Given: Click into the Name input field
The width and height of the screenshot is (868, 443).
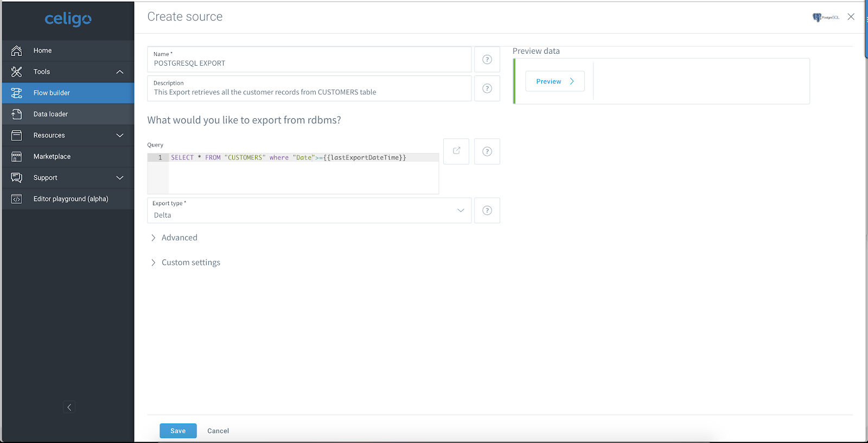Looking at the screenshot, I should [309, 60].
